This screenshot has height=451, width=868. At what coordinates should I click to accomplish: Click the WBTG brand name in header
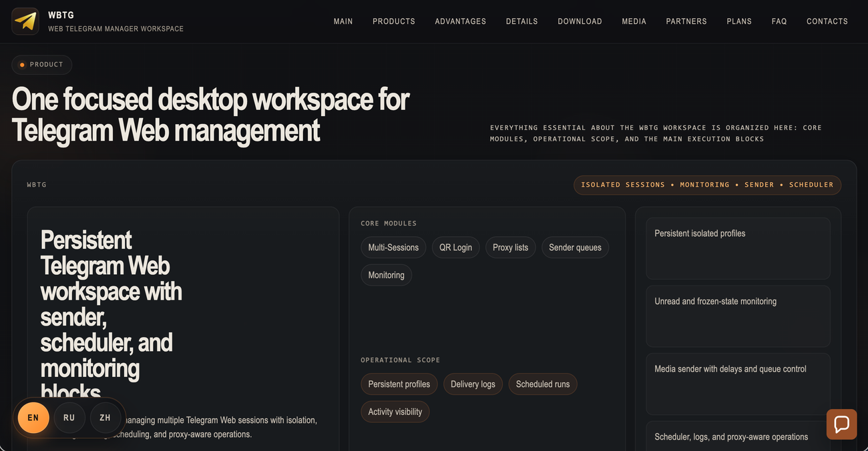(61, 15)
